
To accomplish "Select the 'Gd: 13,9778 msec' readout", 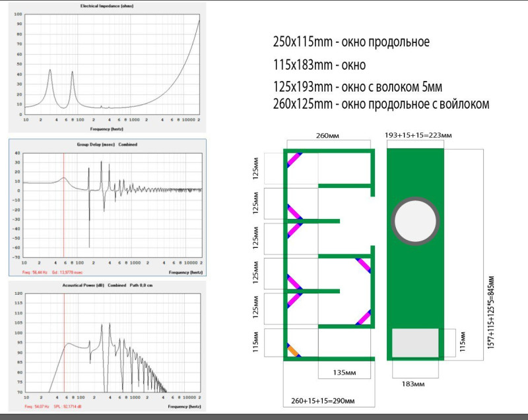I will click(x=67, y=272).
